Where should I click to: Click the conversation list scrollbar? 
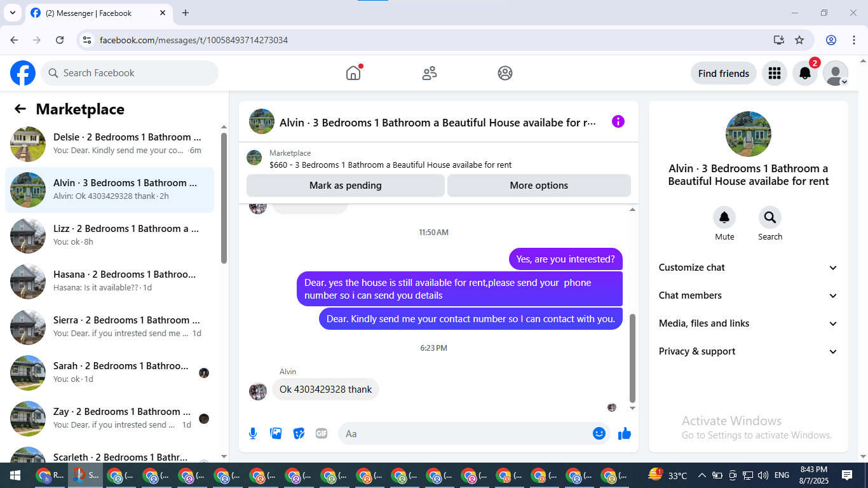pos(224,197)
